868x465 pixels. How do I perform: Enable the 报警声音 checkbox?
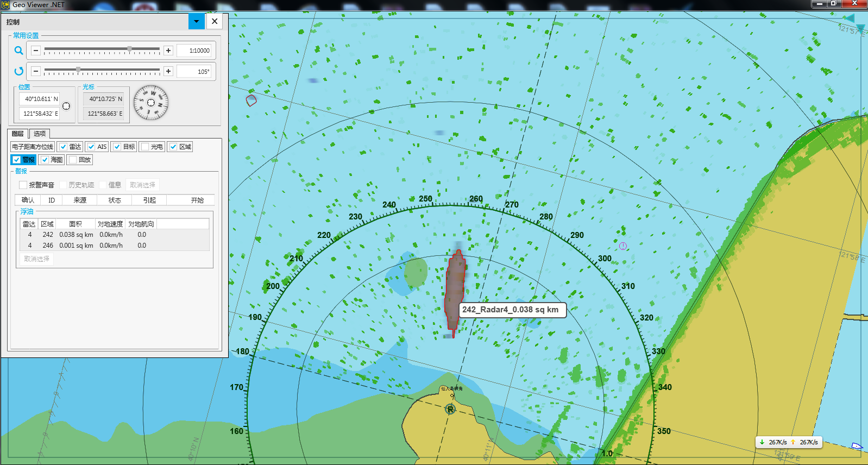click(x=23, y=185)
